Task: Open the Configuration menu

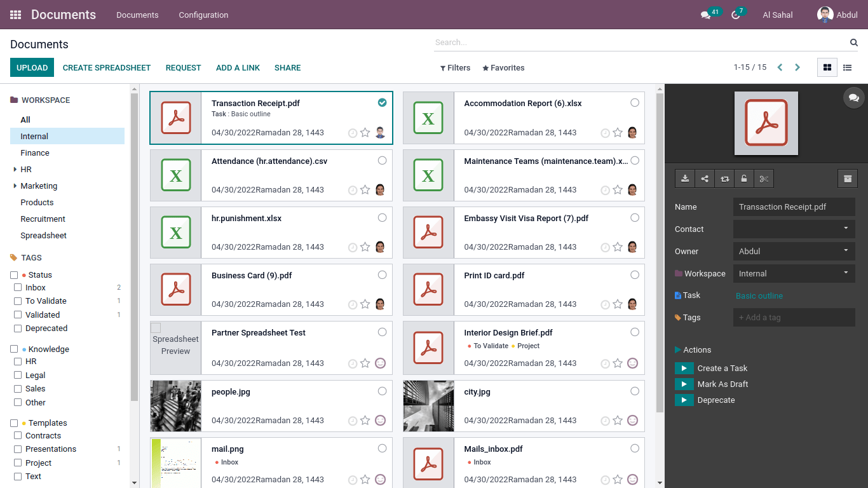Action: click(203, 15)
